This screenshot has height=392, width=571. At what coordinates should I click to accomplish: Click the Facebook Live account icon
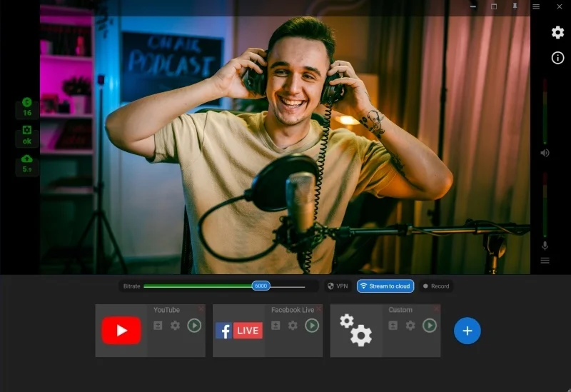(x=276, y=326)
